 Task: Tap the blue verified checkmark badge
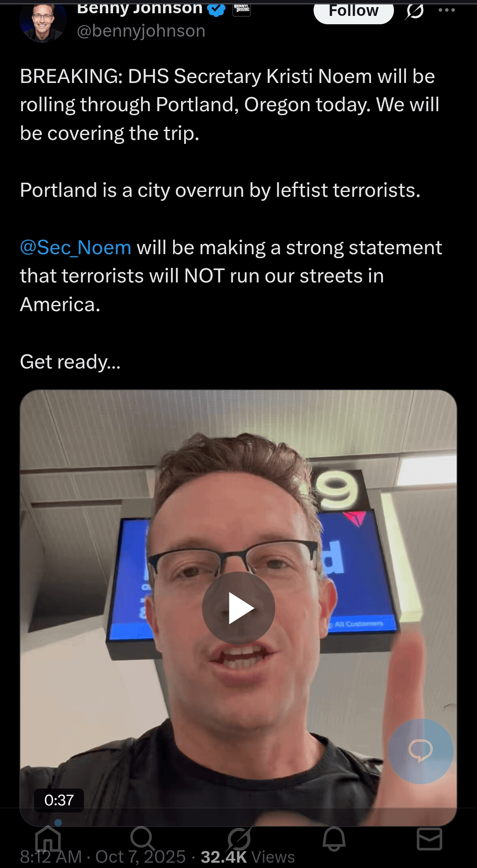(x=216, y=9)
